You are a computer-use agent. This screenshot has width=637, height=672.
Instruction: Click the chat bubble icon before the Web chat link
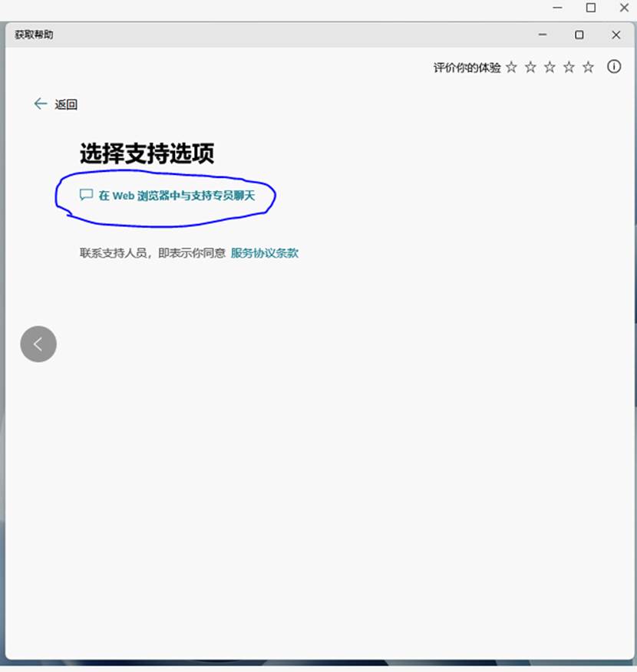86,195
